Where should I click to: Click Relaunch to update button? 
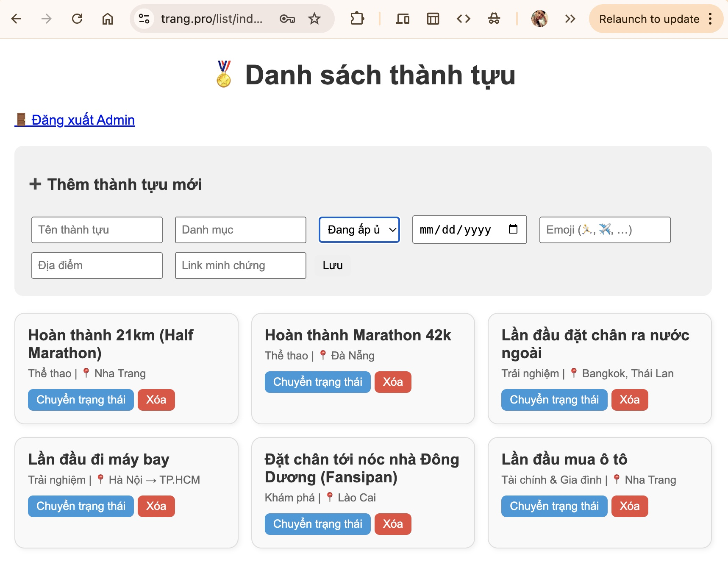coord(649,19)
